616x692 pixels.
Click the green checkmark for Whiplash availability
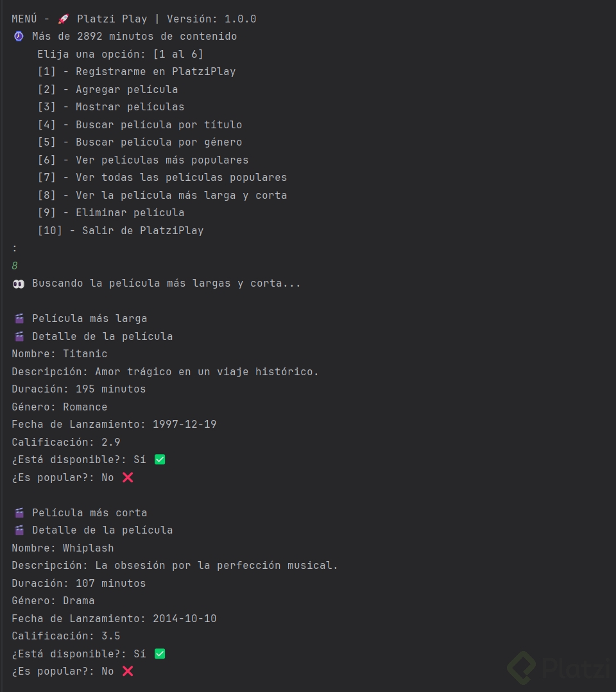(160, 654)
